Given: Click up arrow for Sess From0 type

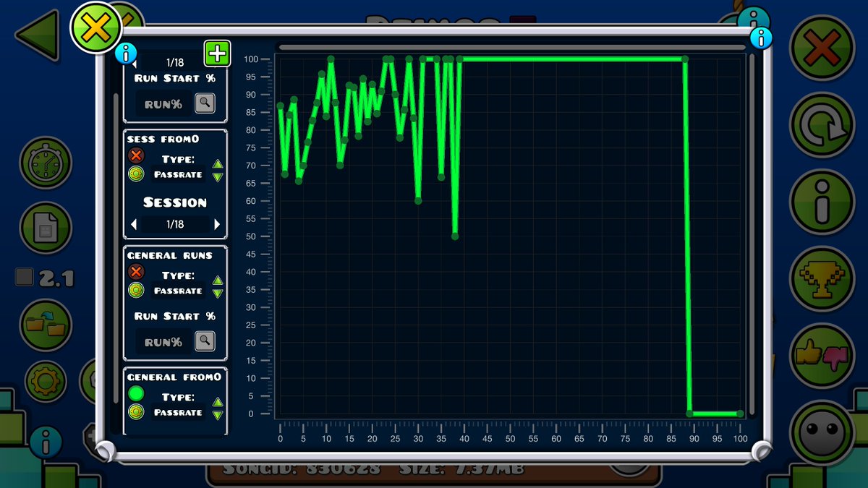Looking at the screenshot, I should [x=218, y=165].
